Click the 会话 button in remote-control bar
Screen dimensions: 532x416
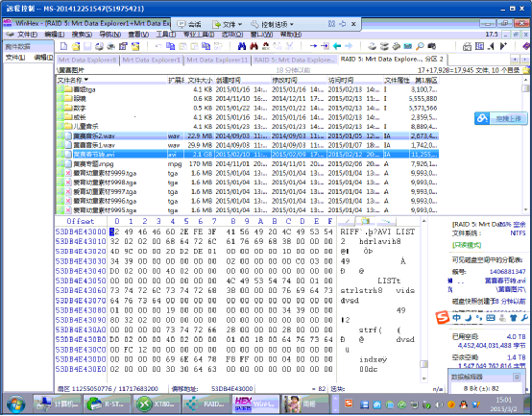click(x=189, y=24)
